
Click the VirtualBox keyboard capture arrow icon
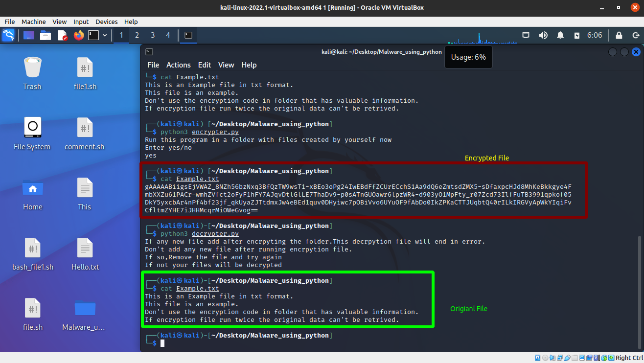[611, 358]
